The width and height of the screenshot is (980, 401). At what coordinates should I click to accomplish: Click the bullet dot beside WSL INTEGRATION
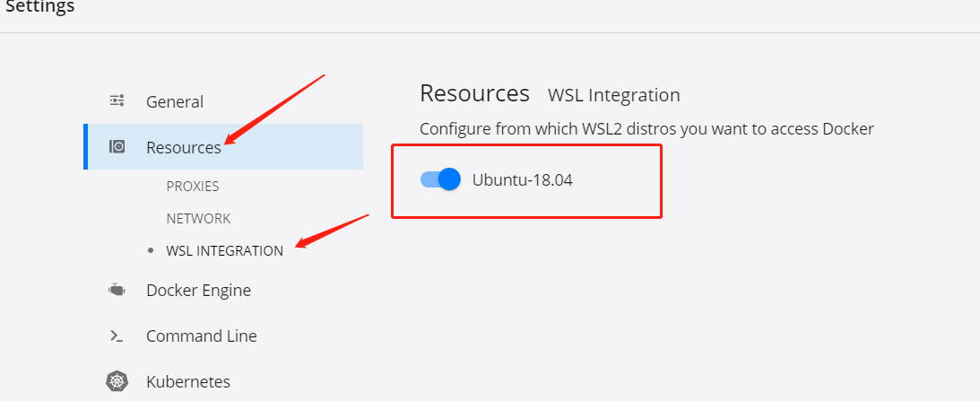pos(150,250)
